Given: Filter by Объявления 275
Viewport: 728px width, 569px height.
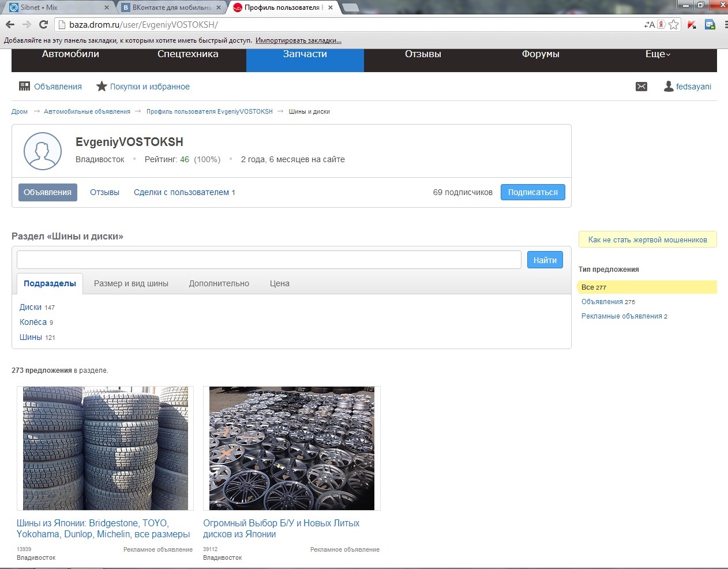Looking at the screenshot, I should [608, 302].
